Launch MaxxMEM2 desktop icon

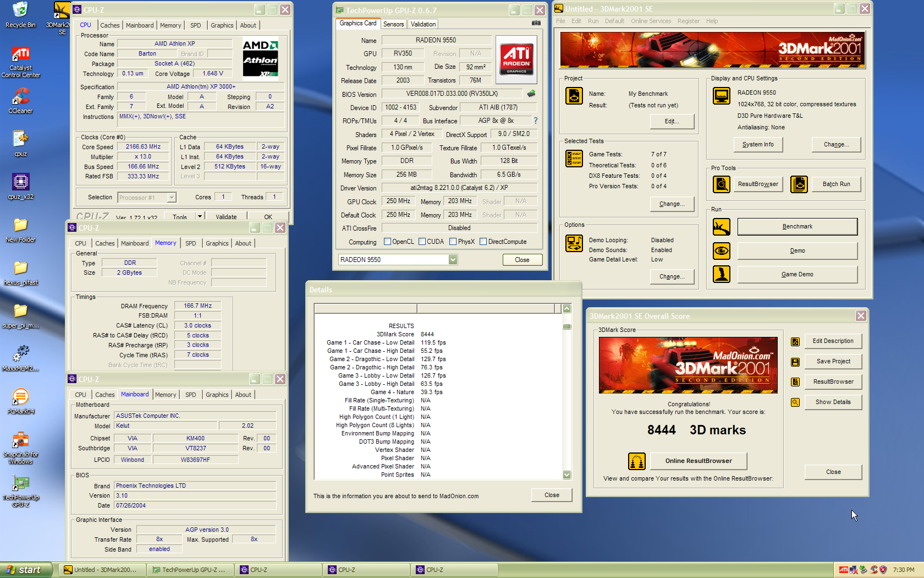coord(20,358)
